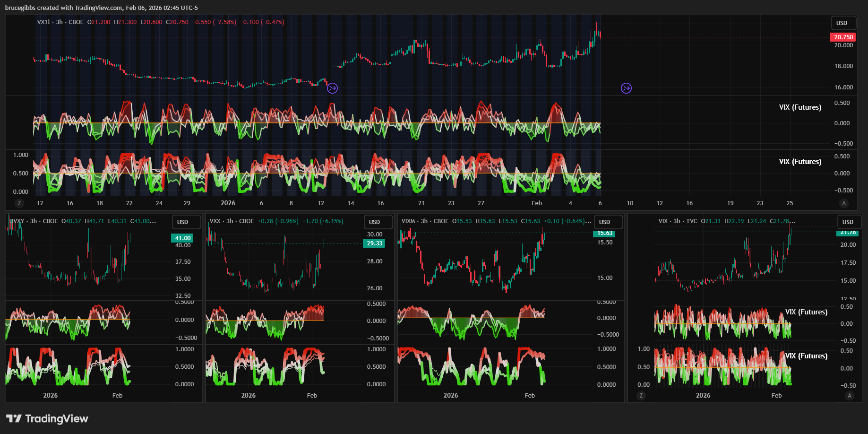The image size is (868, 434).
Task: Open the USD currency selector on main chart
Action: click(x=842, y=23)
